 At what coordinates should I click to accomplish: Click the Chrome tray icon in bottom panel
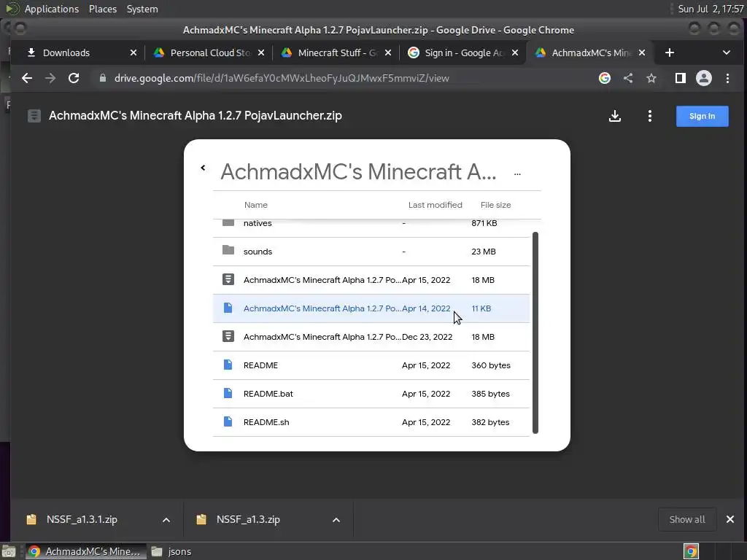(x=691, y=551)
